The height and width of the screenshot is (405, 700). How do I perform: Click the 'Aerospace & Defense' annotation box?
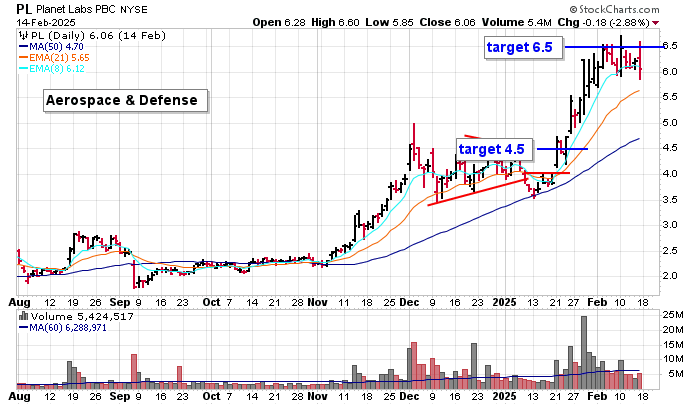click(125, 100)
